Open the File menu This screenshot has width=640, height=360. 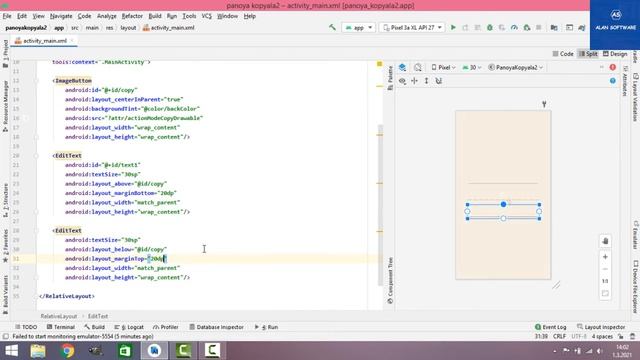coord(7,16)
